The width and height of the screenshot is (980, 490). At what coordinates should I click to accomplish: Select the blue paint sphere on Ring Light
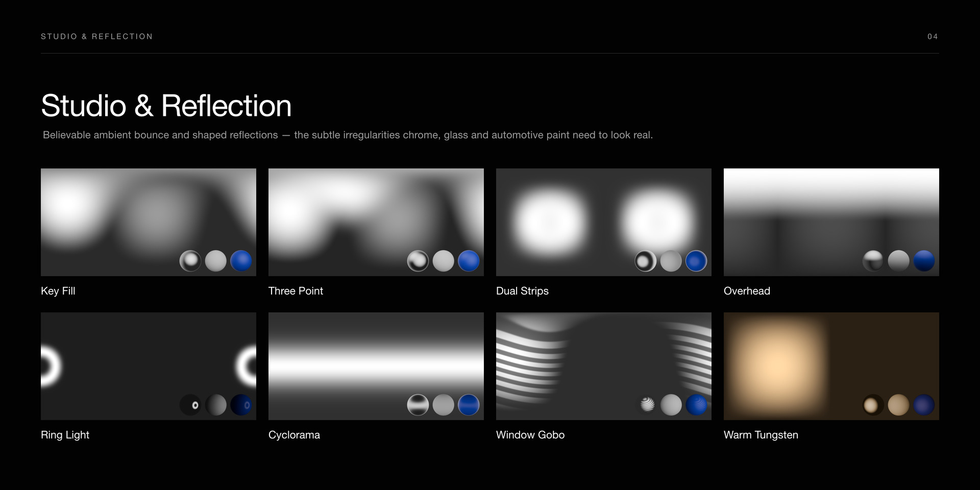coord(241,405)
